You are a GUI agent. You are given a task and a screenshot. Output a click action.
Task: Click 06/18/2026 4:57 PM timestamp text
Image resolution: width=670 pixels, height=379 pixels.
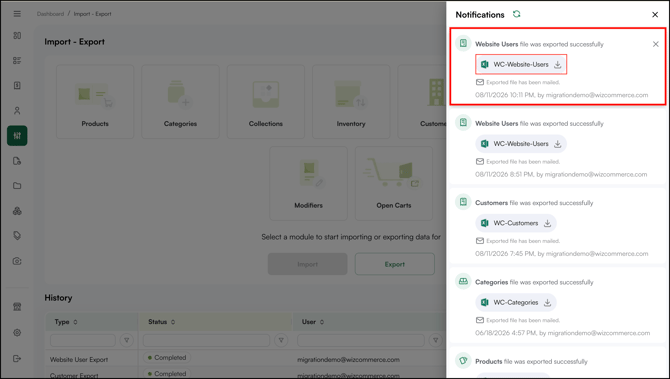(506, 333)
